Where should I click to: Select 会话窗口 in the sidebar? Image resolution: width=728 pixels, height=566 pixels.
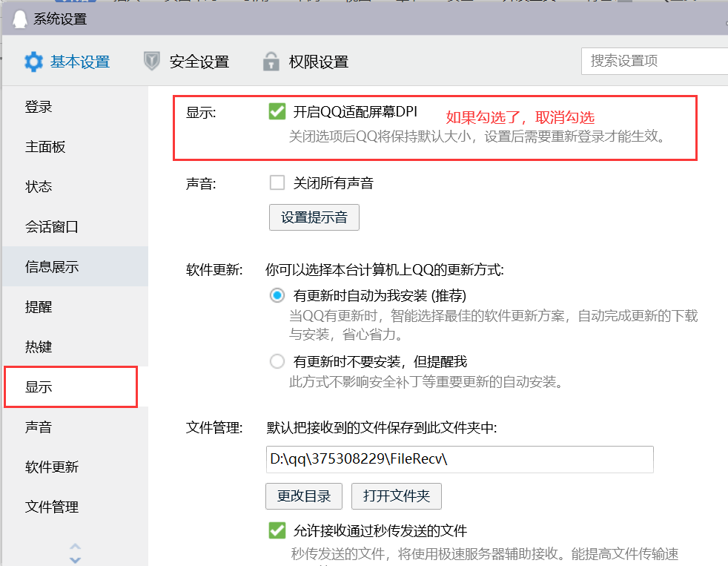pyautogui.click(x=75, y=227)
